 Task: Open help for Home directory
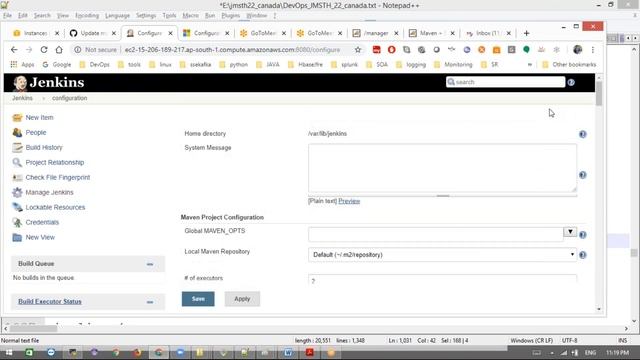pos(583,134)
